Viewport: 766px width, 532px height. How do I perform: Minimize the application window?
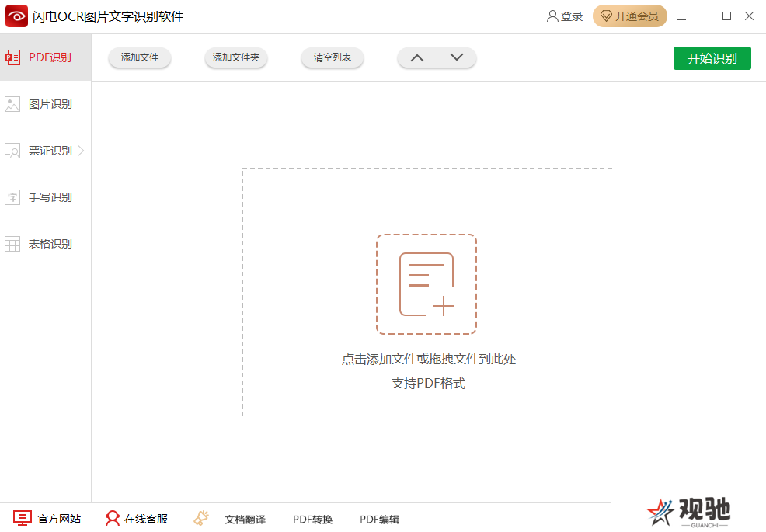[x=704, y=16]
